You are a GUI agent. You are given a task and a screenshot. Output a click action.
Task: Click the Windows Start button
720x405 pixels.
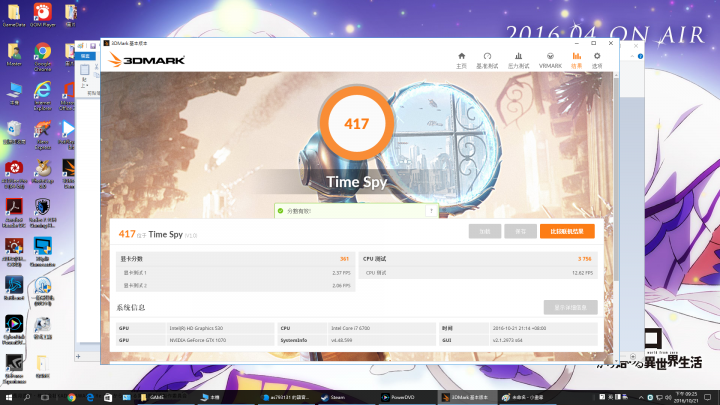pos(8,397)
